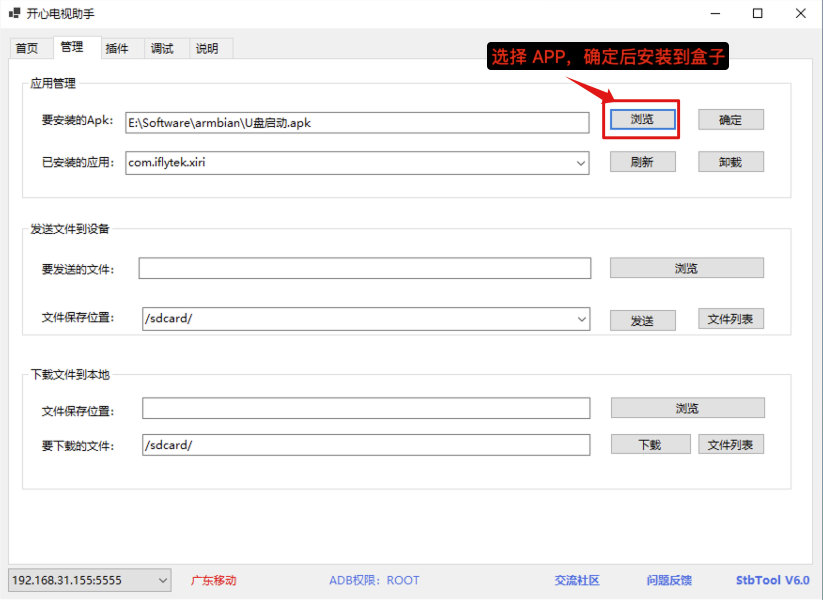This screenshot has height=600, width=823.
Task: Click the 开心电视助手 app icon in title bar
Action: 15,13
